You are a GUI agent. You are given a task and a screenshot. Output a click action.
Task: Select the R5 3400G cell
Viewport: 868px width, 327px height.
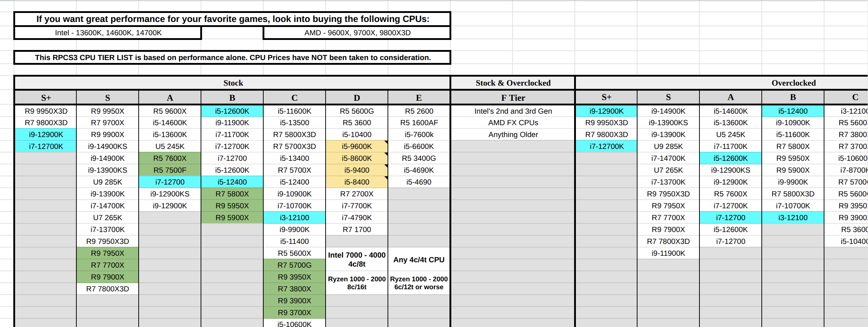click(x=419, y=158)
